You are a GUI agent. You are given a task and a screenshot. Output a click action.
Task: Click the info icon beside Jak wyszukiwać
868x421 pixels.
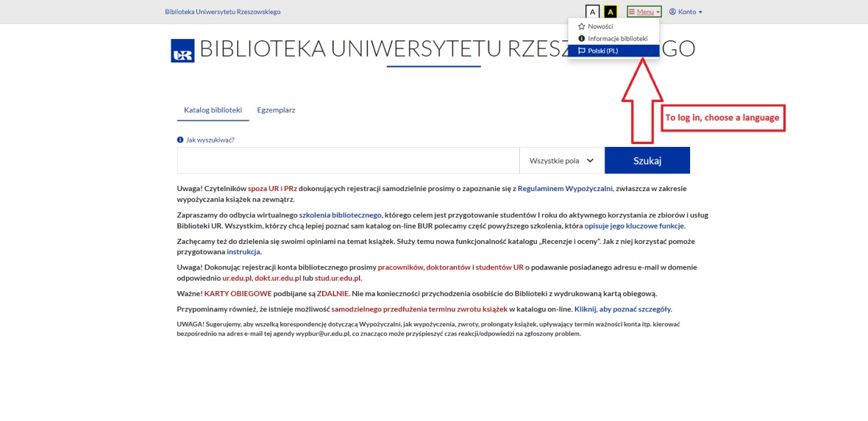click(180, 140)
